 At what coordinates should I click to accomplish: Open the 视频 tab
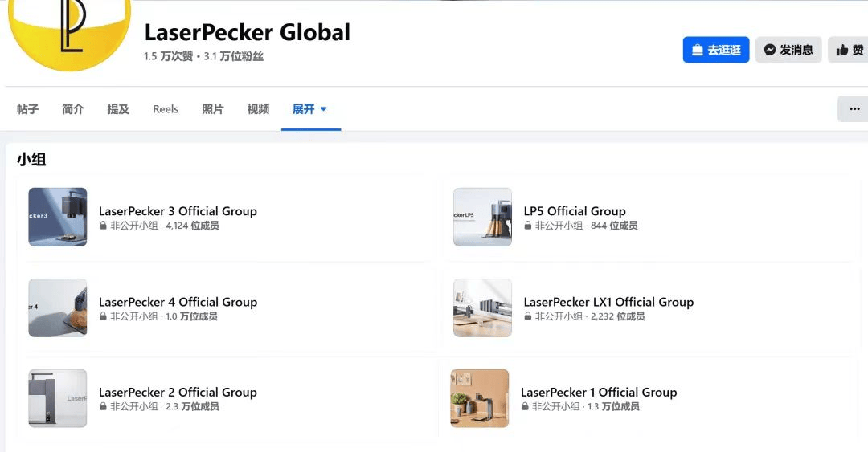pos(259,109)
